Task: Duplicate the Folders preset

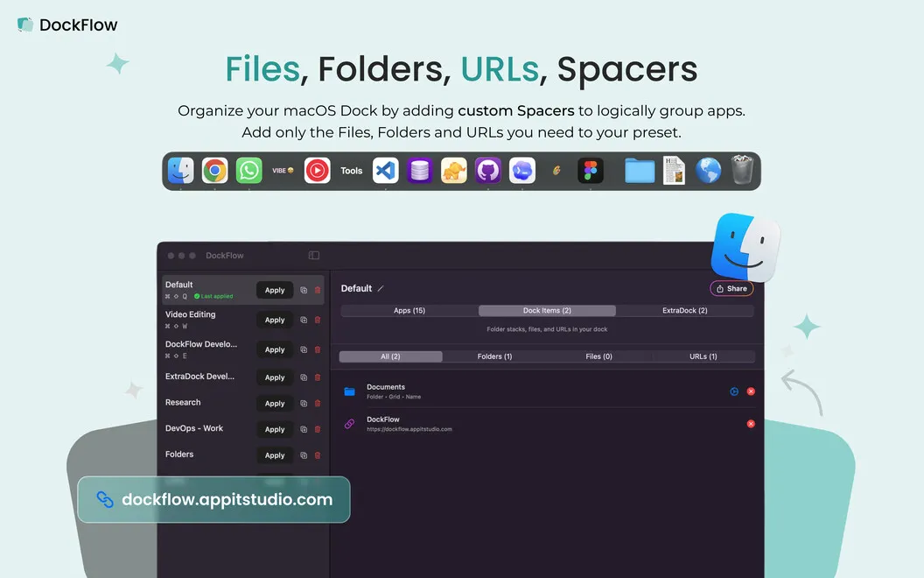Action: 304,455
